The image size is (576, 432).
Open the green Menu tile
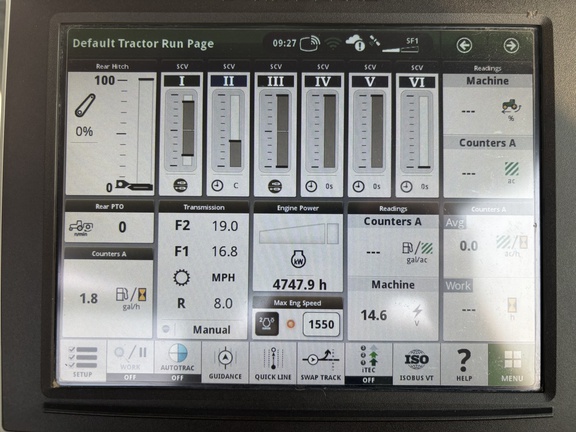pyautogui.click(x=512, y=364)
